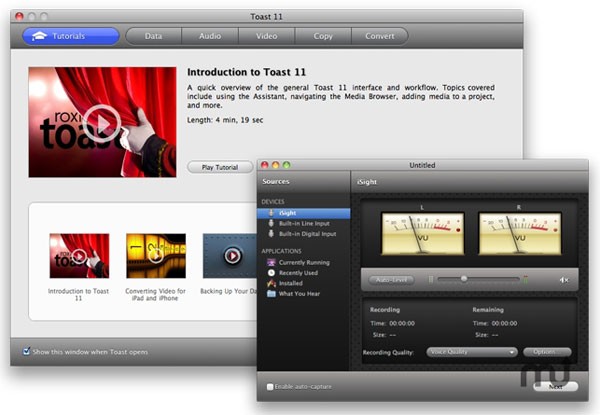Click the DEVICES section label

(273, 202)
